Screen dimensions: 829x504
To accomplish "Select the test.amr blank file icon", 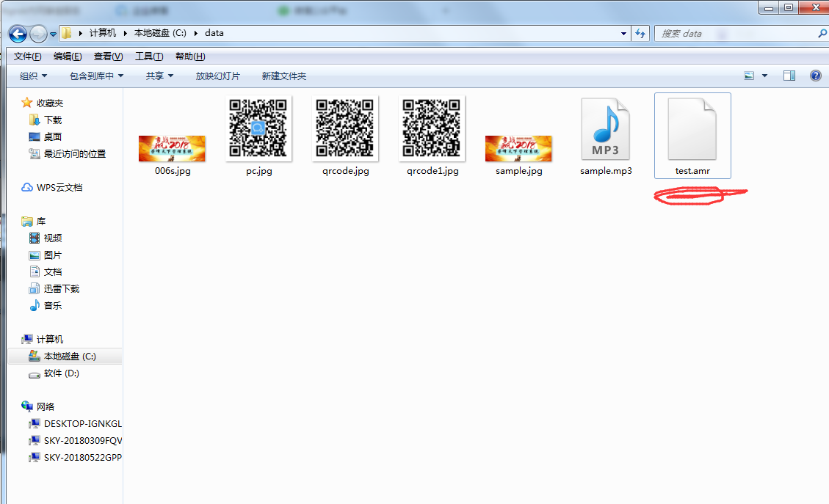I will 692,129.
